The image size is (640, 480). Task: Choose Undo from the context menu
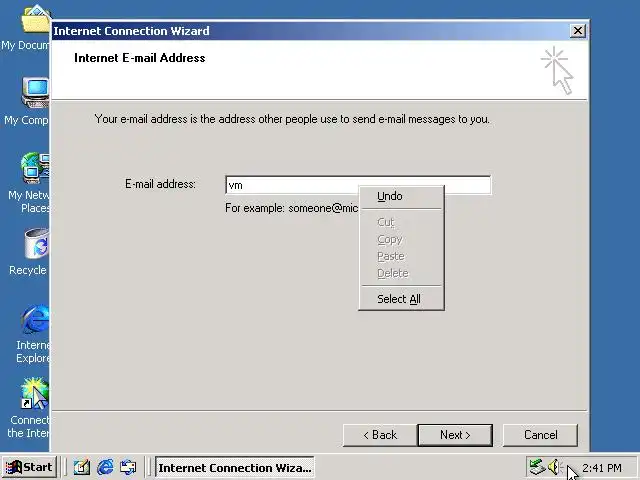(401, 196)
